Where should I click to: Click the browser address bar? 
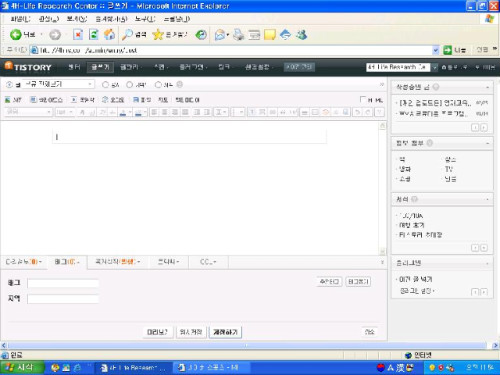[x=232, y=50]
